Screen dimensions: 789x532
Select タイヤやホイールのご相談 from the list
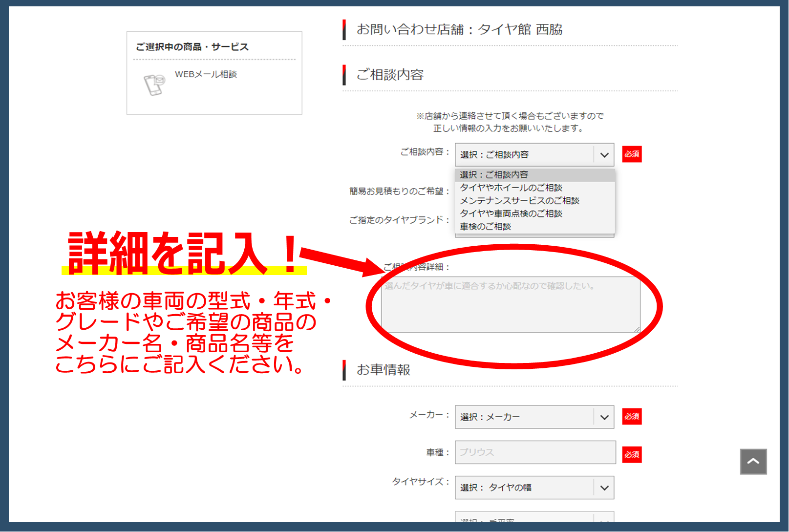point(511,188)
